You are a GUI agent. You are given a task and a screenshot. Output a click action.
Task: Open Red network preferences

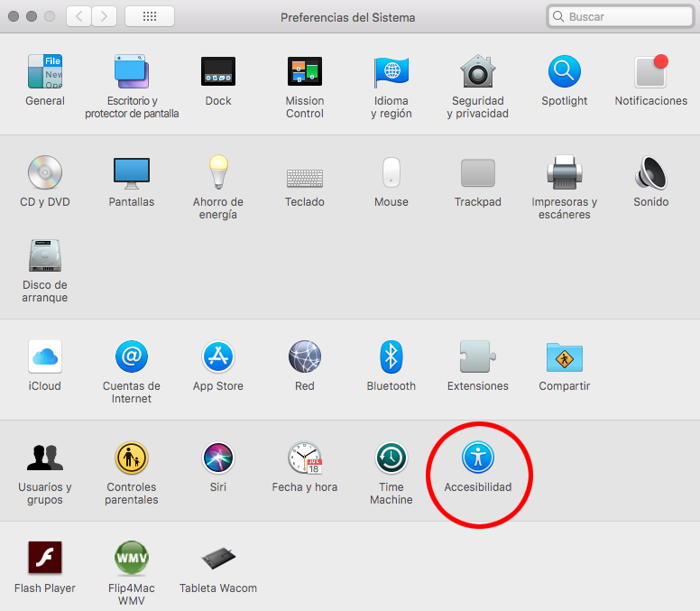coord(305,356)
